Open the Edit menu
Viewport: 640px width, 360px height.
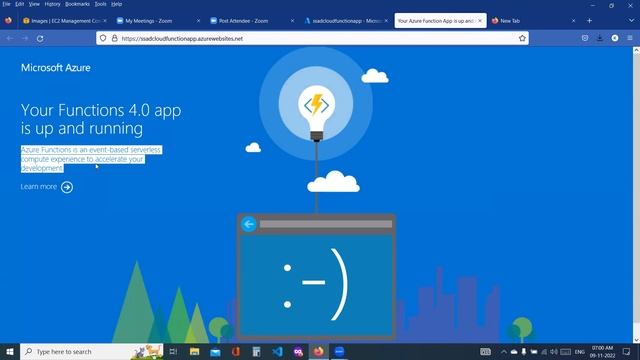pyautogui.click(x=20, y=4)
